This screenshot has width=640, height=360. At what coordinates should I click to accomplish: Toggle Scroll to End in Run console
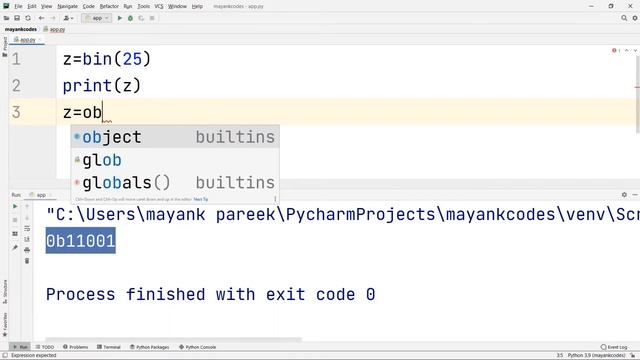(x=27, y=239)
